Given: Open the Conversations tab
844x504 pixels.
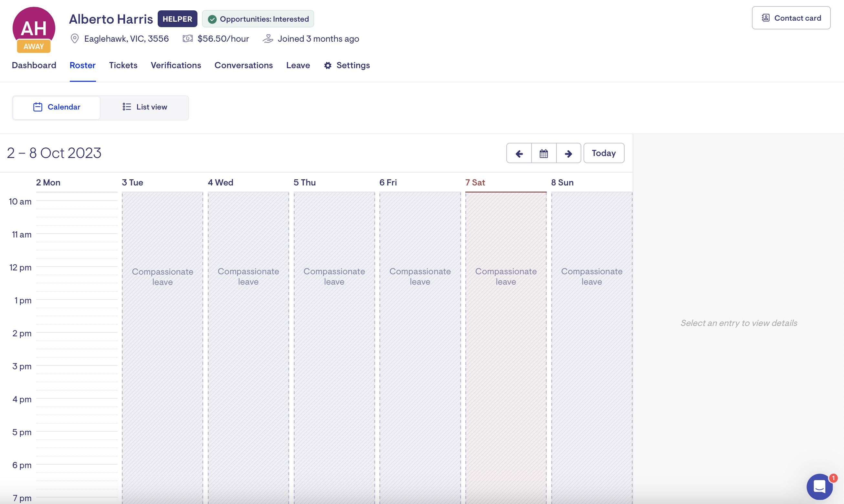Looking at the screenshot, I should [243, 65].
